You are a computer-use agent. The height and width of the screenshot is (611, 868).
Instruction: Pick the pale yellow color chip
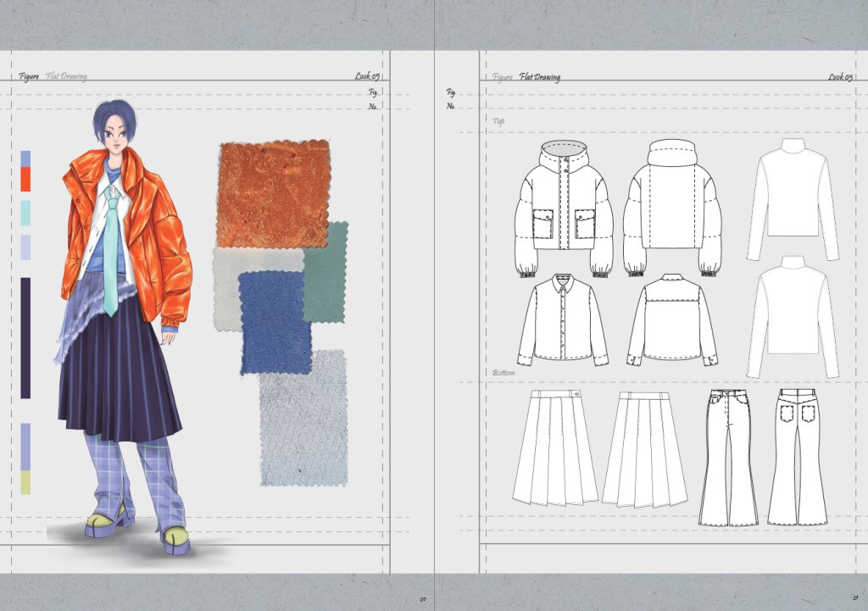[25, 483]
